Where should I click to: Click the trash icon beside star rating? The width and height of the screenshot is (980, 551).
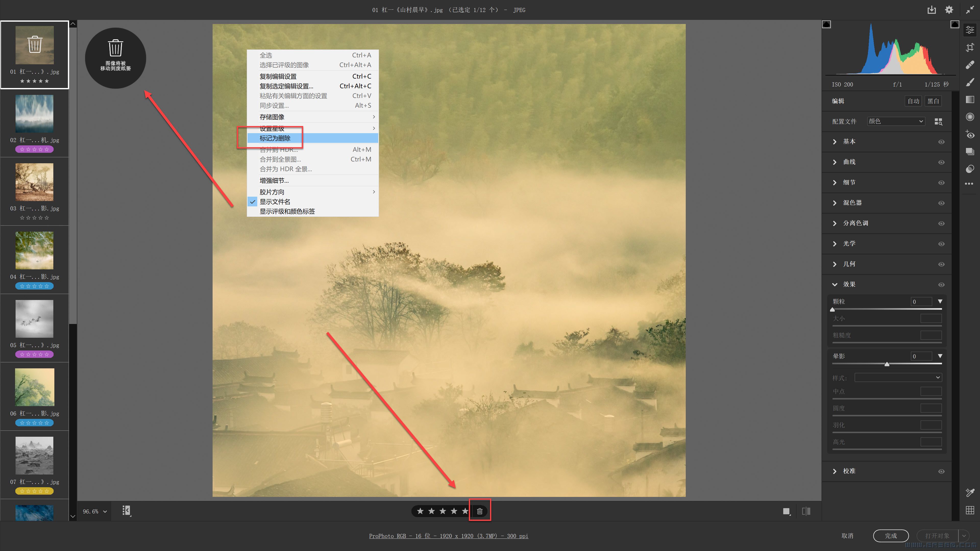pyautogui.click(x=479, y=511)
